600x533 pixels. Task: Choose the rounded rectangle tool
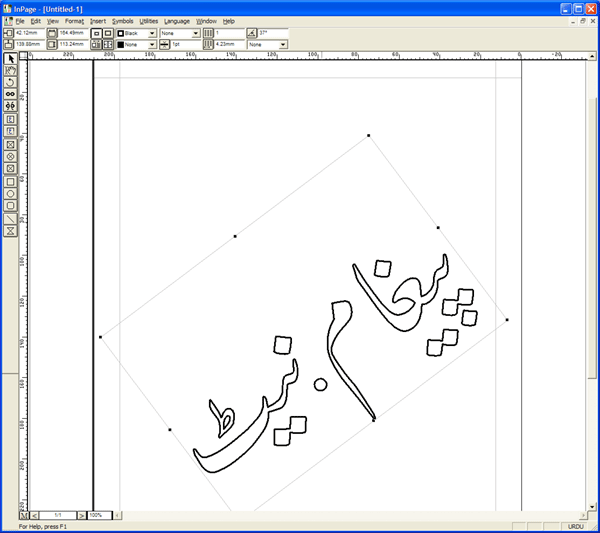pos(11,206)
